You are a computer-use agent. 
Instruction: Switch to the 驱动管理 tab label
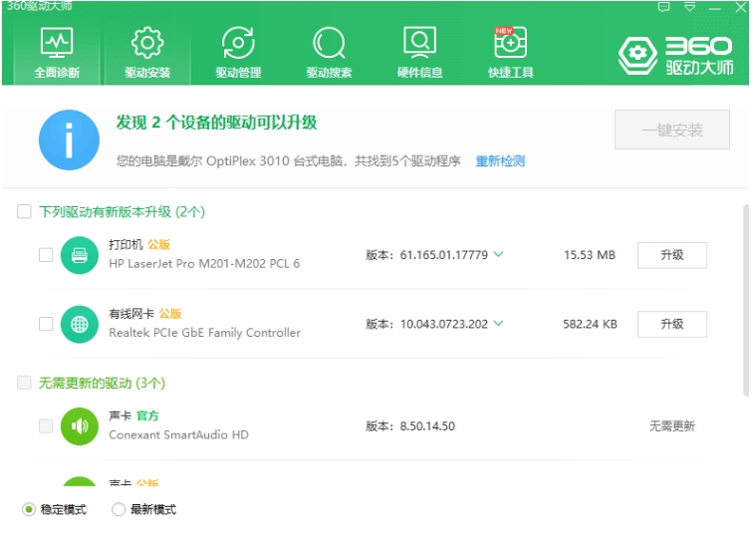tap(238, 73)
